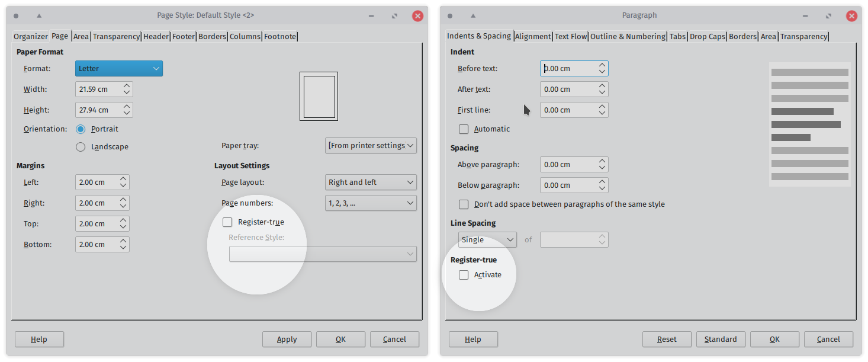
Task: Expand the Page layout dropdown
Action: [371, 182]
